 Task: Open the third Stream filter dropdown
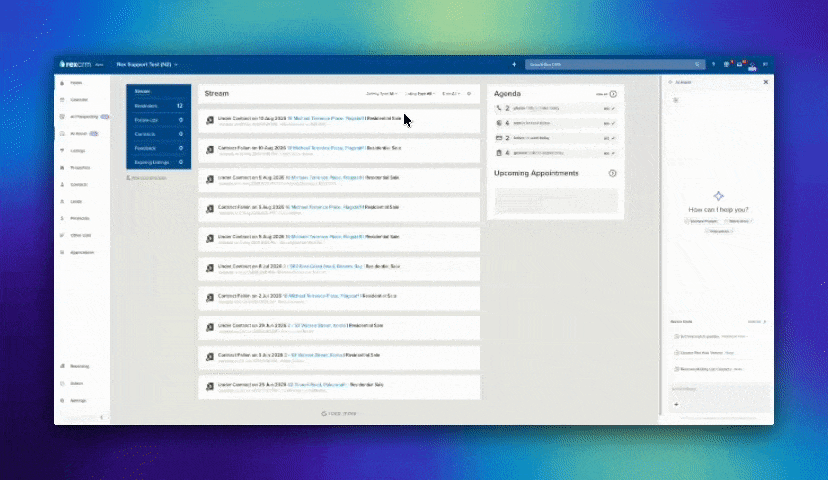click(x=451, y=93)
